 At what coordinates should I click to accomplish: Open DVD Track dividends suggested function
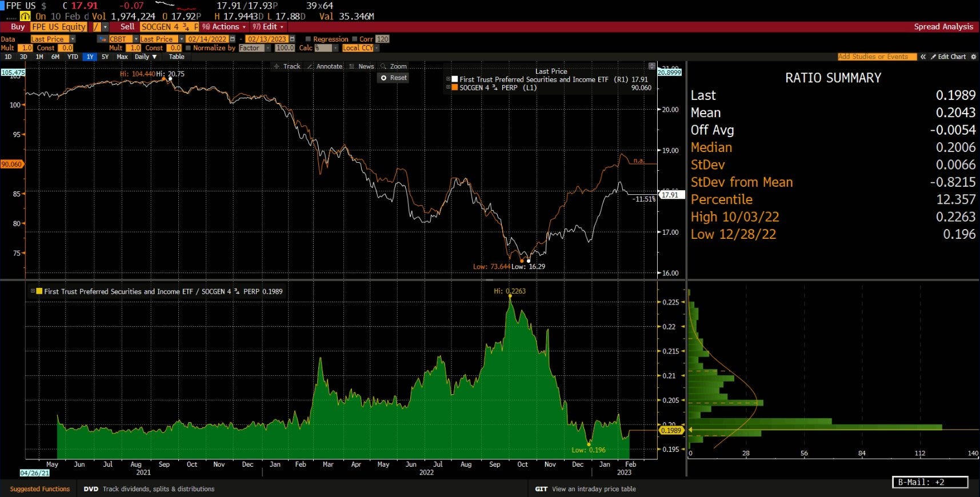tap(149, 489)
